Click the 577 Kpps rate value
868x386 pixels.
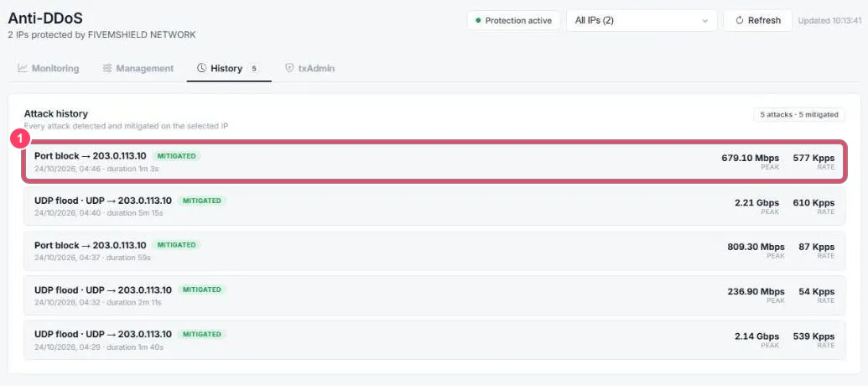(x=813, y=158)
